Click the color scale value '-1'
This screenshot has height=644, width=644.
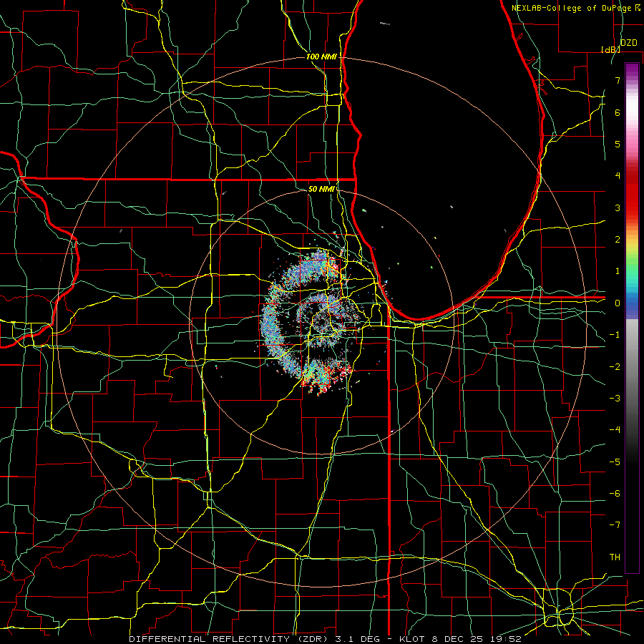[615, 335]
